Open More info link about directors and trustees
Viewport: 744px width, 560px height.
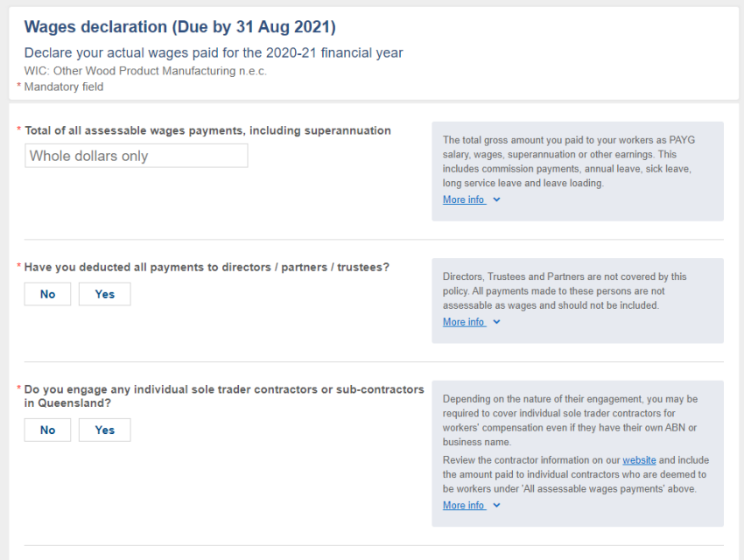coord(464,322)
